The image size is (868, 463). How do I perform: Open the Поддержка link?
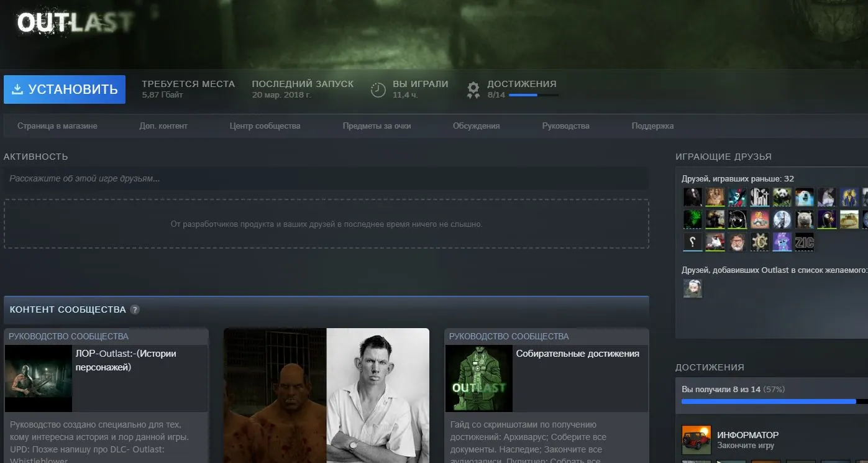pyautogui.click(x=652, y=126)
